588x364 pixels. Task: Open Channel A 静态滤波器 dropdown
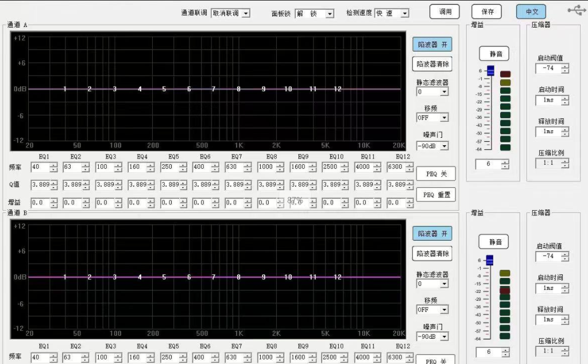tap(432, 92)
